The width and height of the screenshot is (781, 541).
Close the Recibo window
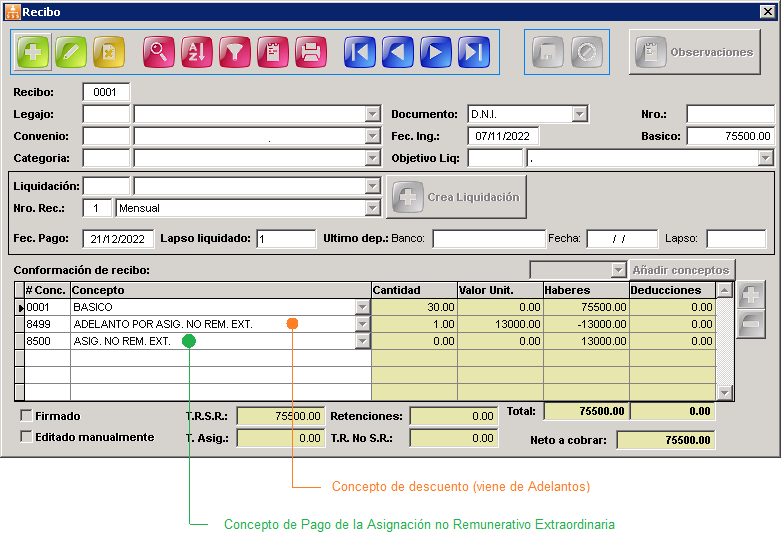click(x=768, y=11)
